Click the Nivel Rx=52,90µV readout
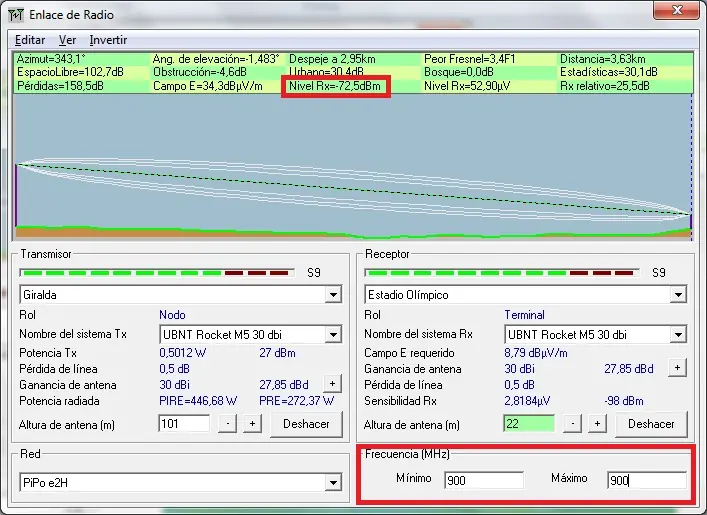Screen dimensions: 707x515 point(467,86)
